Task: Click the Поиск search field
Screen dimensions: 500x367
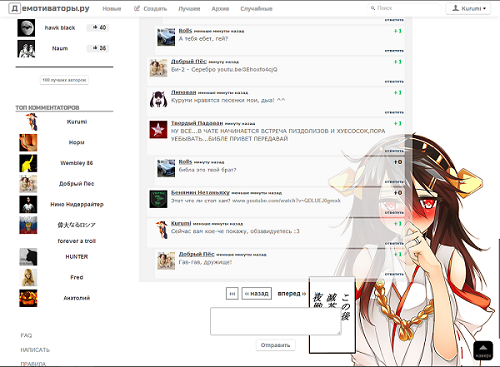Action: (403, 8)
